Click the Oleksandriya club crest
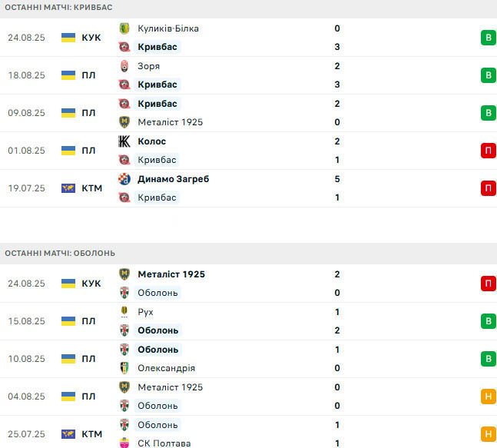The width and height of the screenshot is (497, 448). (124, 368)
